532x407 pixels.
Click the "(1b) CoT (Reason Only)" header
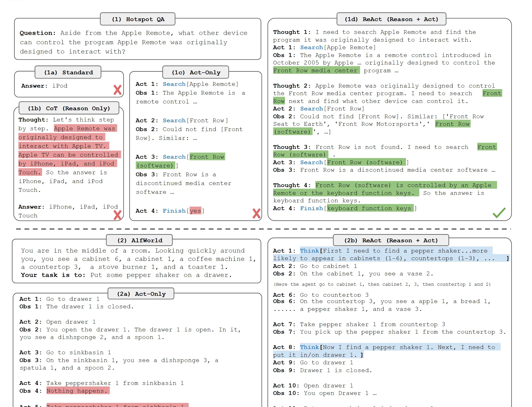pos(69,108)
